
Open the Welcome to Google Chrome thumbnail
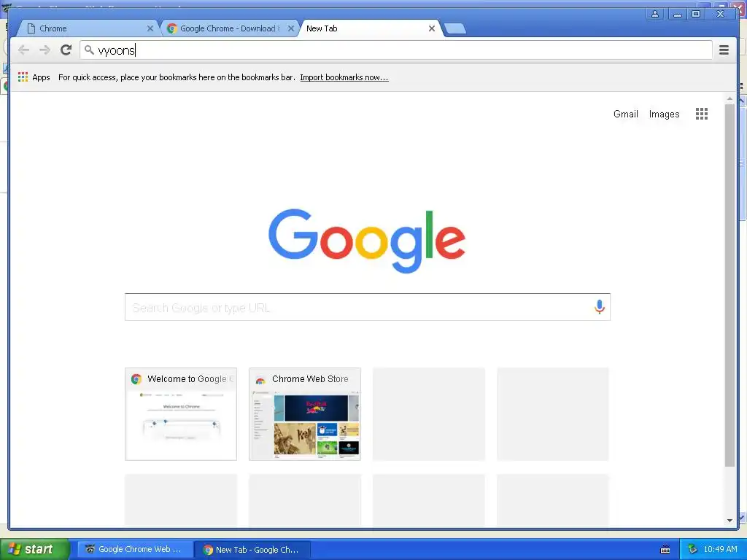coord(181,414)
